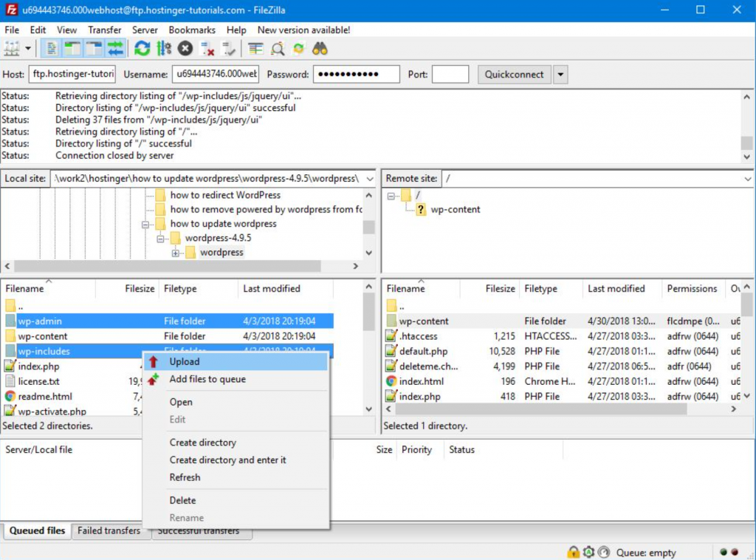Refresh the file and folder lists
Viewport: 756px width, 560px height.
(142, 49)
